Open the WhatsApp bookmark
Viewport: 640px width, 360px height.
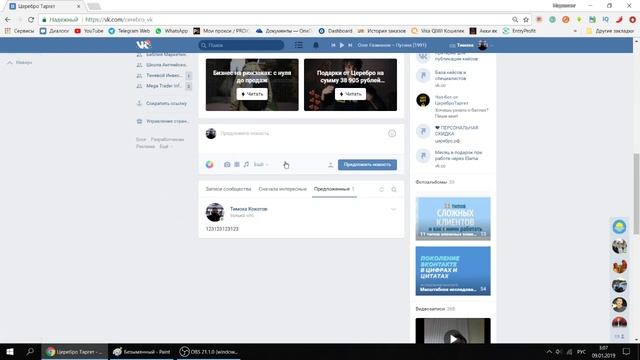point(172,31)
